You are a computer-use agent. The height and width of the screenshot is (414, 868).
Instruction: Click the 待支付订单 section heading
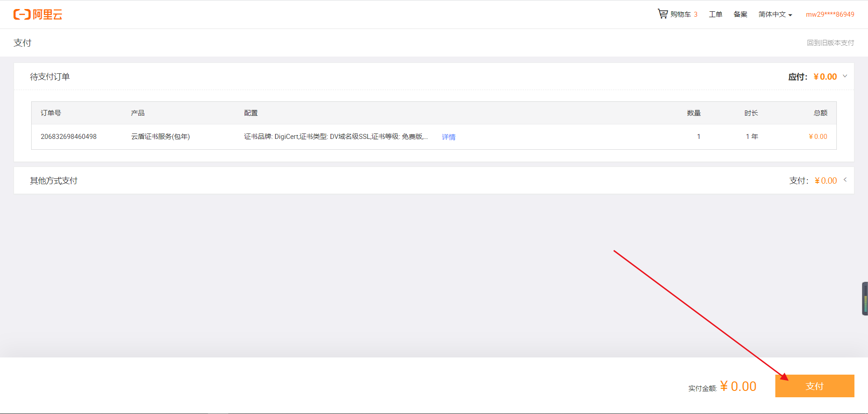pos(50,77)
